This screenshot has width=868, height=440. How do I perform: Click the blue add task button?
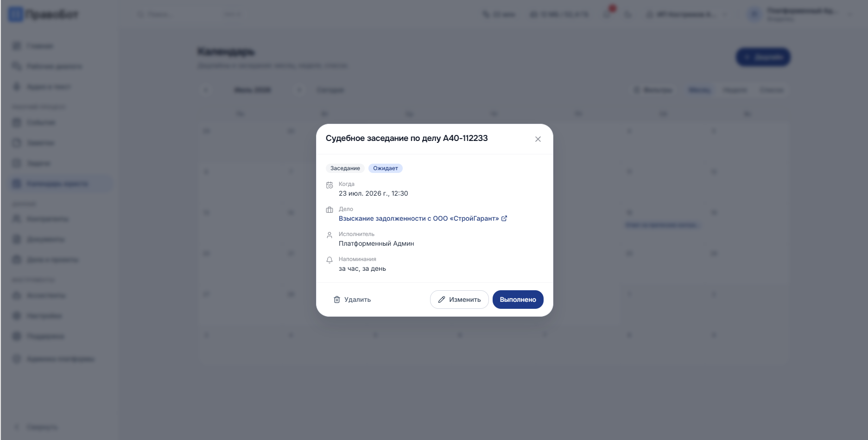(x=763, y=57)
